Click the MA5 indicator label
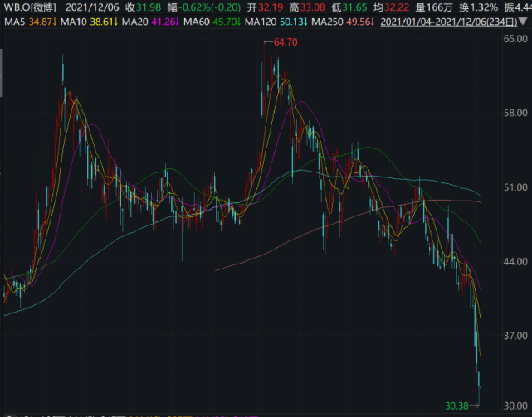Image resolution: width=532 pixels, height=417 pixels. [x=15, y=22]
